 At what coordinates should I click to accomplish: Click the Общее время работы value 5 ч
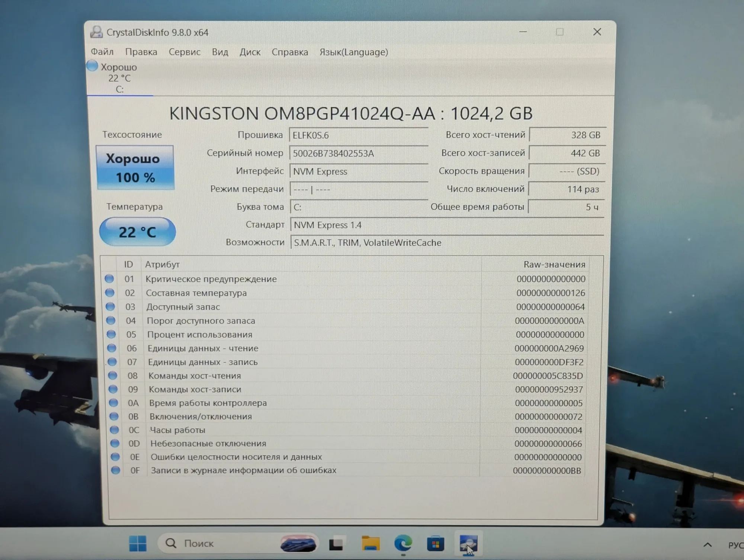click(566, 207)
